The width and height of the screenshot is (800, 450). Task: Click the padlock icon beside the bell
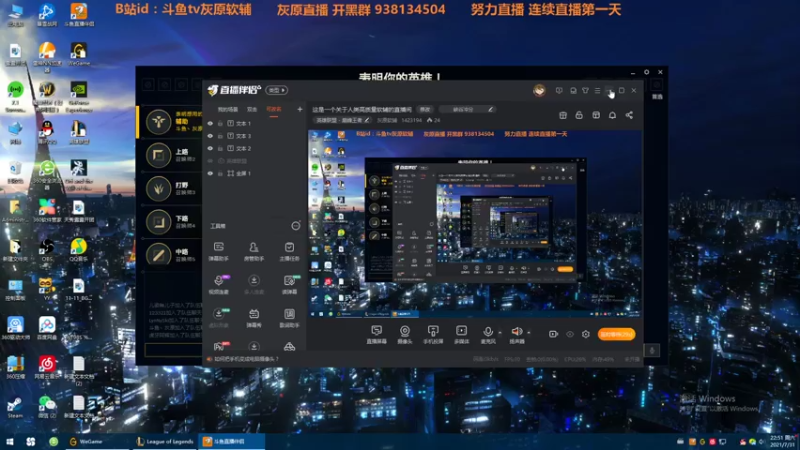point(579,115)
